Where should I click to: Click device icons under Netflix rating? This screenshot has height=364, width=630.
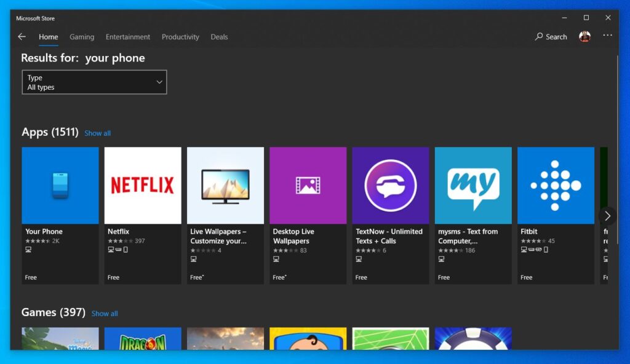tap(118, 250)
